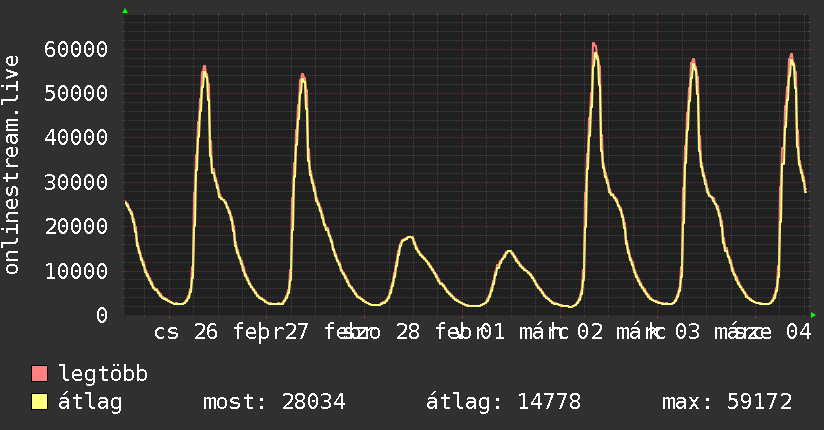Click the most: 28034 value
Image resolution: width=824 pixels, height=430 pixels.
pos(274,402)
